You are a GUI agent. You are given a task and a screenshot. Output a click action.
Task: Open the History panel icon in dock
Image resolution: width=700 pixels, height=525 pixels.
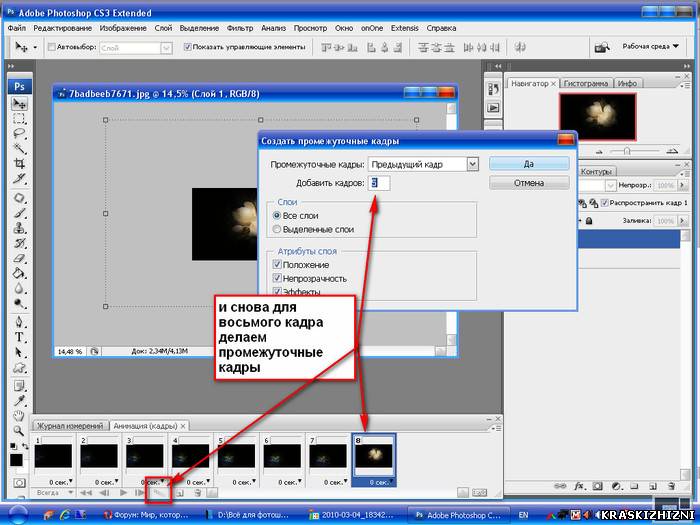tap(493, 89)
